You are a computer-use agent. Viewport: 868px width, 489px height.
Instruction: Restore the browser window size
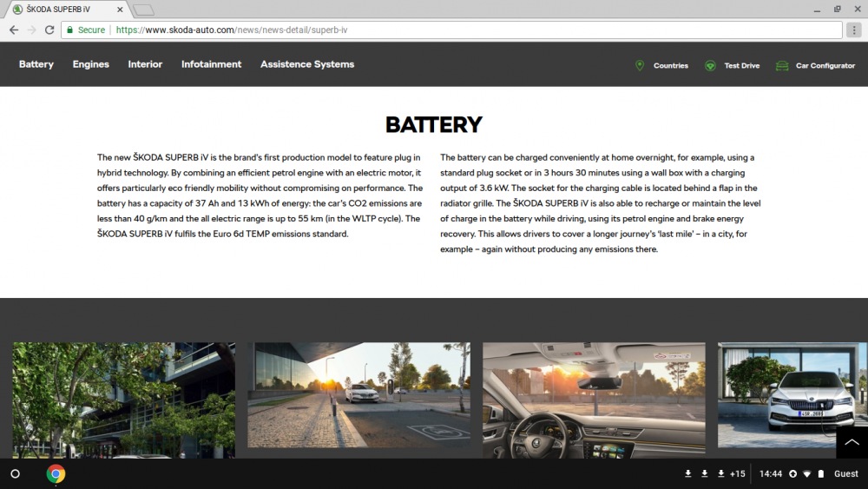(838, 10)
